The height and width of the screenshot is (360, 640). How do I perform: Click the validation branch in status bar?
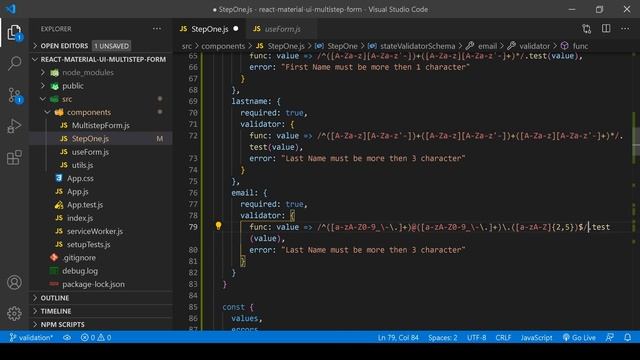pos(31,338)
